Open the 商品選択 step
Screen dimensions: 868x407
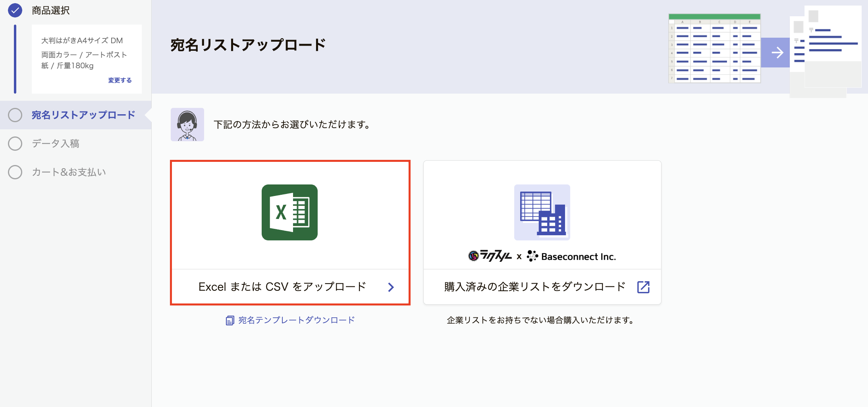(x=51, y=10)
